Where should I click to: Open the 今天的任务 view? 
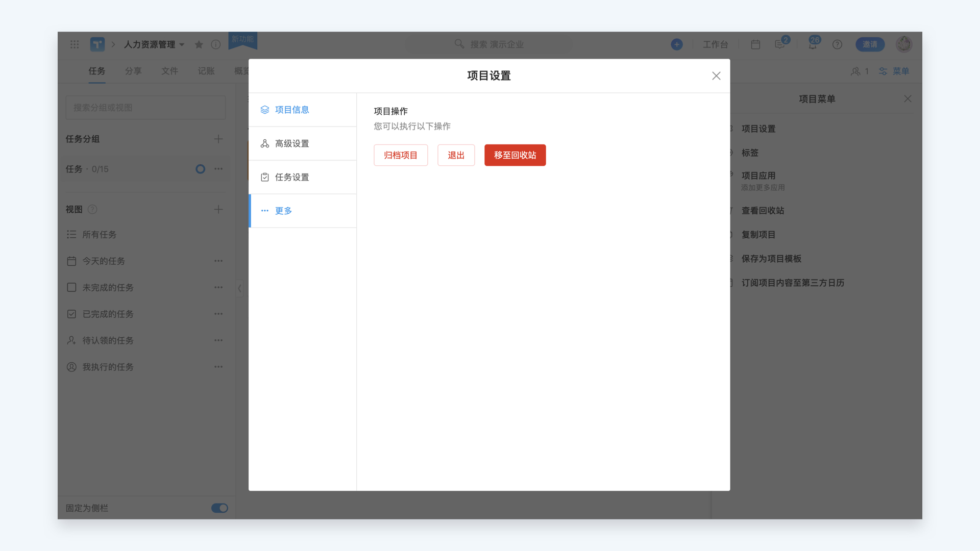104,261
